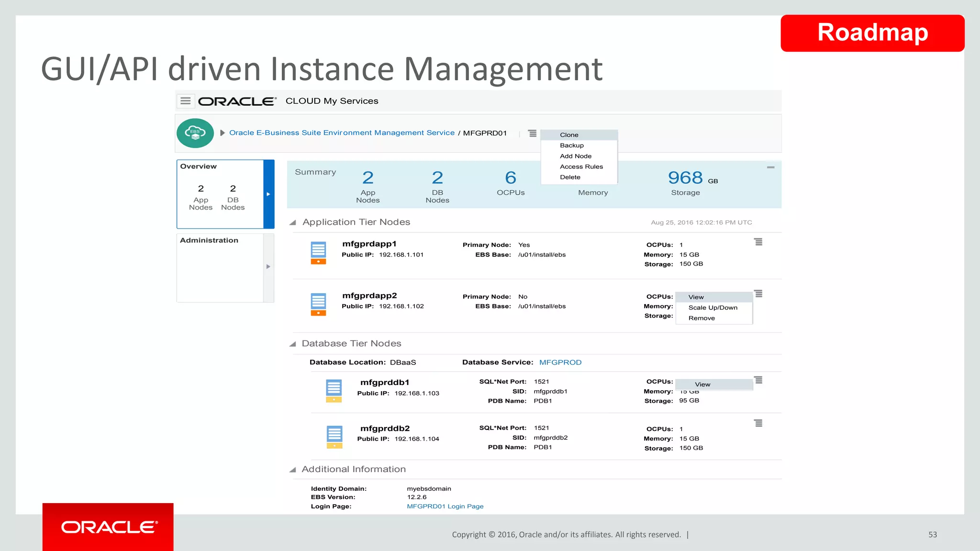980x551 pixels.
Task: Click the mfgprdapp2 server icon
Action: (x=318, y=304)
